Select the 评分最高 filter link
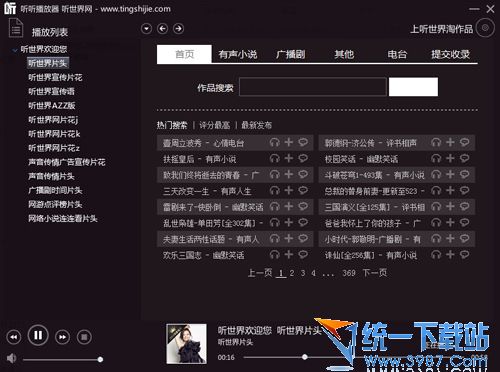 coord(214,125)
